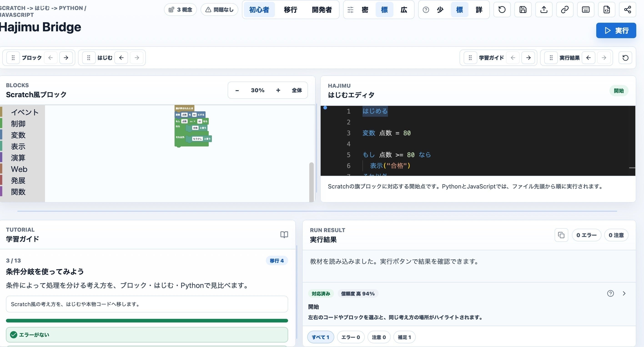Click the share icon
This screenshot has width=644, height=347.
[x=627, y=10]
